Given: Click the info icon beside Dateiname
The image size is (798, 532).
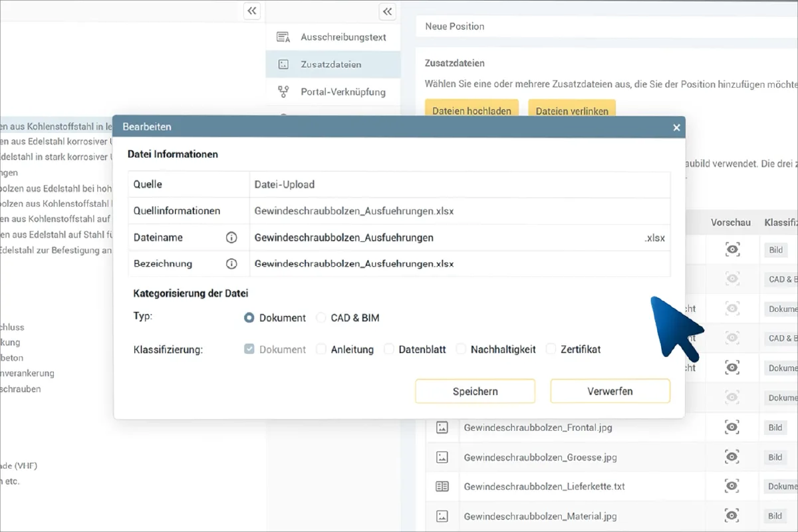Looking at the screenshot, I should (230, 237).
